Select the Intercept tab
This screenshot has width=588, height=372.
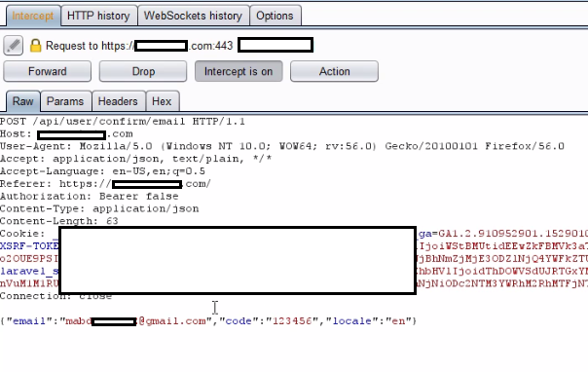(x=33, y=16)
